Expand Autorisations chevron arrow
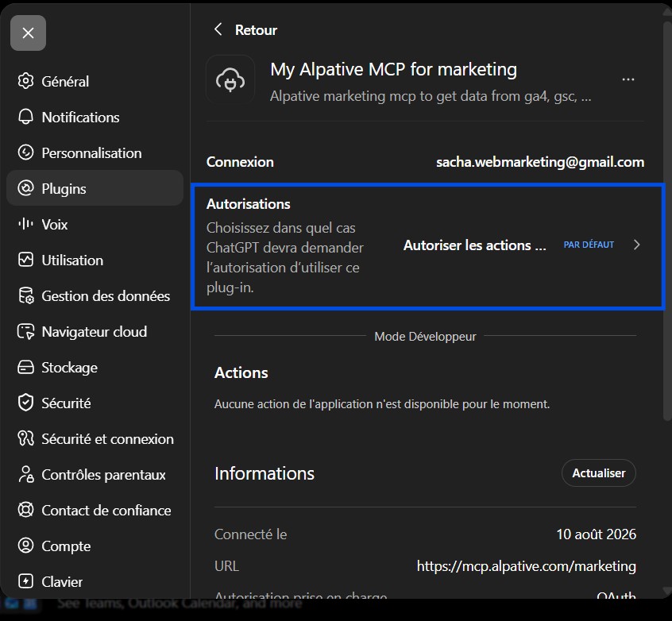Screen dimensions: 672x621 pyautogui.click(x=637, y=245)
